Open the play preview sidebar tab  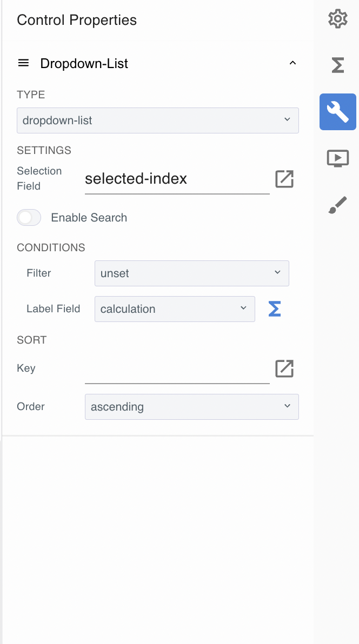pyautogui.click(x=338, y=158)
